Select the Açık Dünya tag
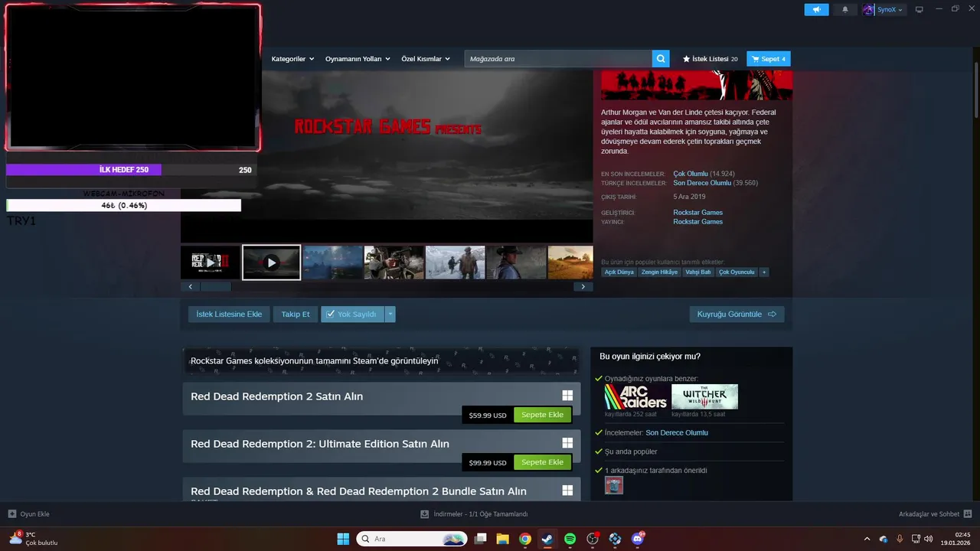Image resolution: width=980 pixels, height=551 pixels. (x=619, y=272)
